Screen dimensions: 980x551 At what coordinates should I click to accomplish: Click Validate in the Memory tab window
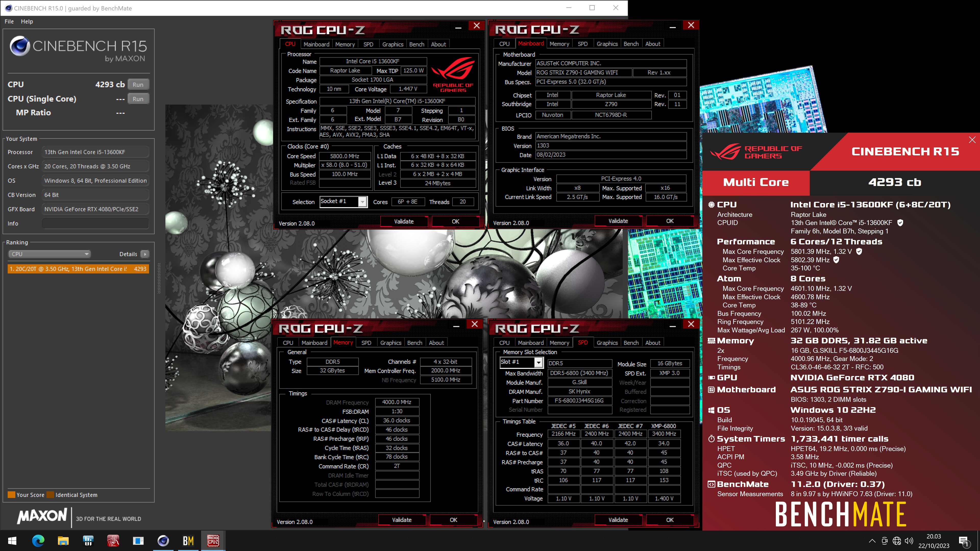[x=402, y=520]
